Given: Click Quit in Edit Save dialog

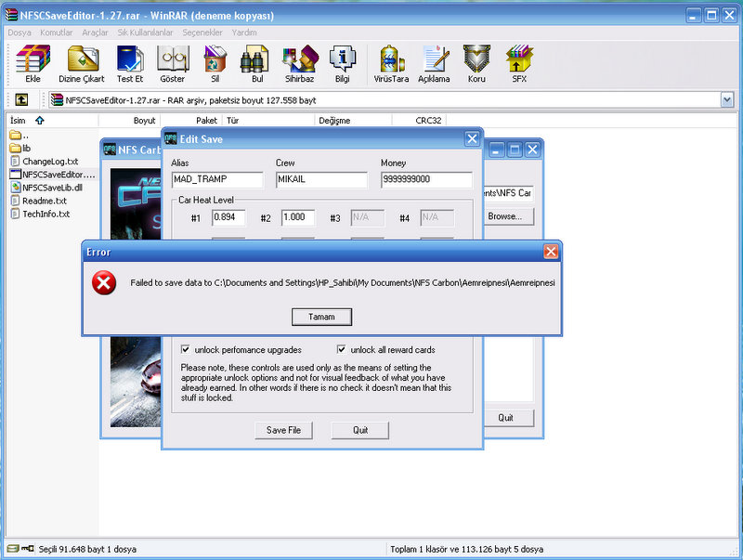Looking at the screenshot, I should 360,430.
